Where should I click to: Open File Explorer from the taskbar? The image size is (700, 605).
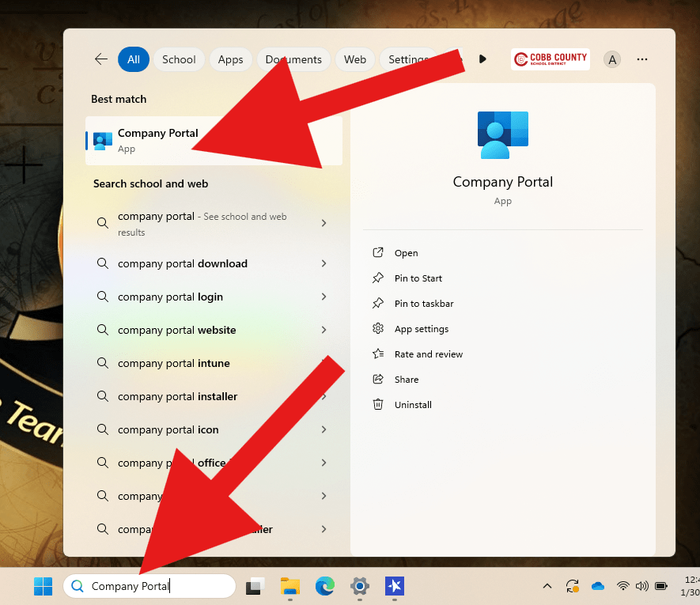point(290,586)
